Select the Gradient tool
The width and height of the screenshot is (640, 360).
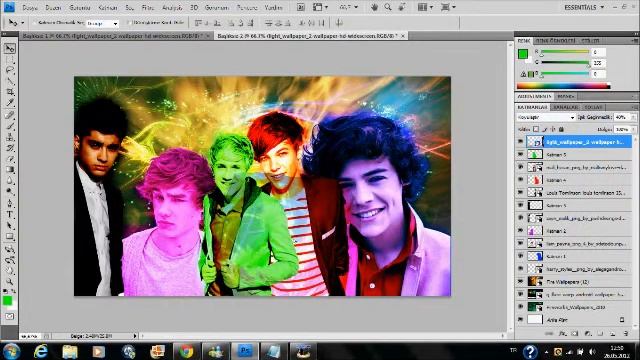(x=10, y=170)
